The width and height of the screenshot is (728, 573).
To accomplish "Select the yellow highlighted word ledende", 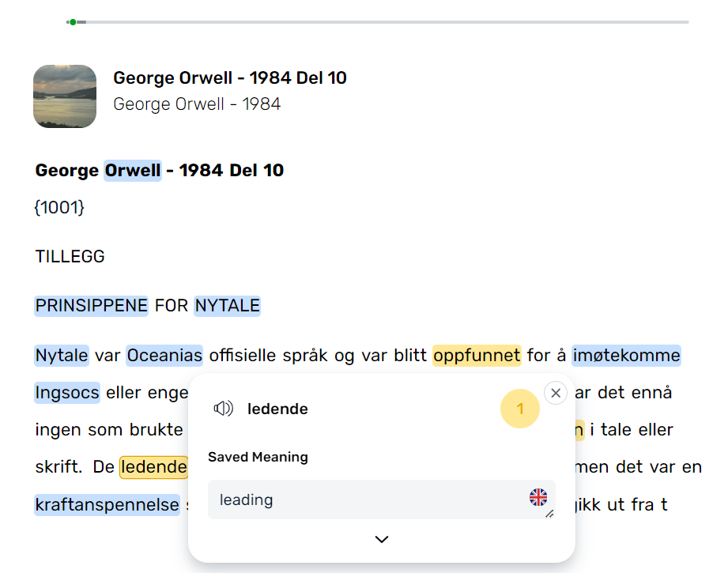I will point(153,466).
